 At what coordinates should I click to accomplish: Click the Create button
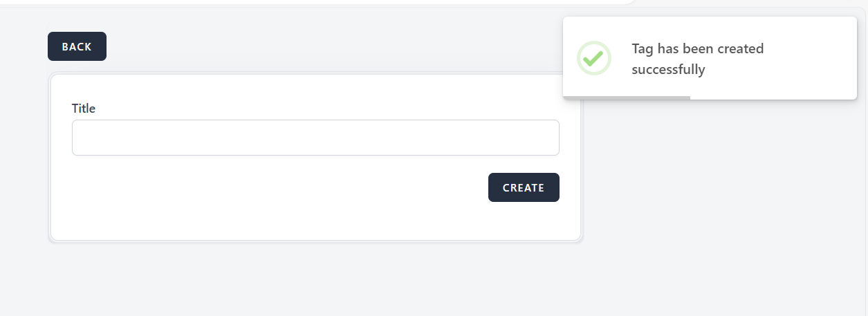point(524,187)
